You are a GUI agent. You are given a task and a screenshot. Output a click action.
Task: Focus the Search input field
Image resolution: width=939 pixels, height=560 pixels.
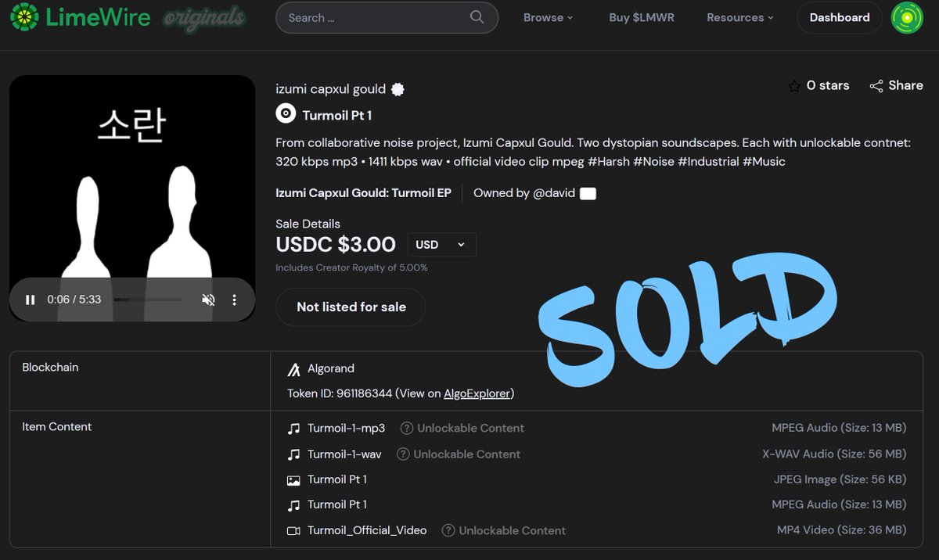click(387, 17)
